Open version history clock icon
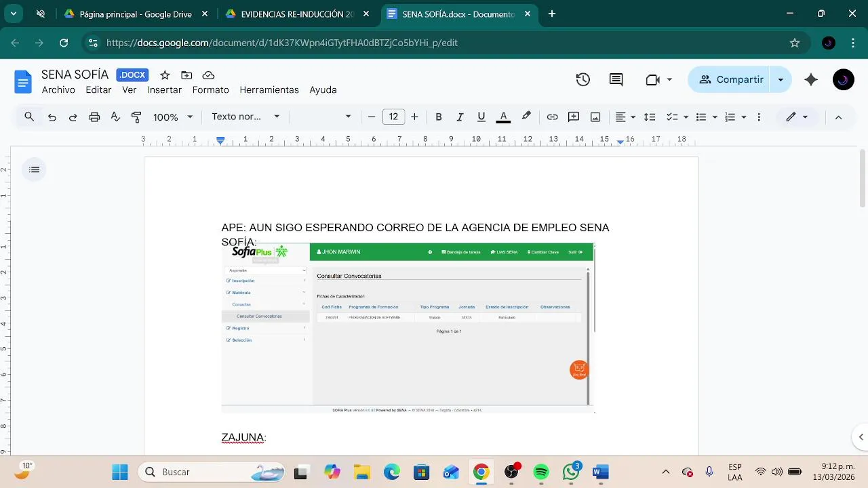 click(x=583, y=80)
